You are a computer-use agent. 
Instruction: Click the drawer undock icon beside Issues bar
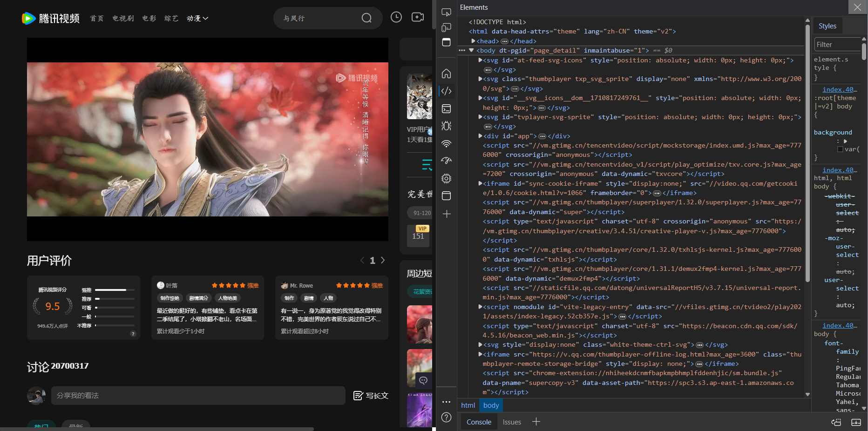point(836,422)
